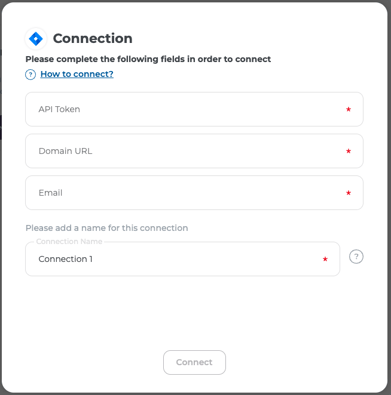The image size is (391, 395).
Task: Click into the Connection Name field
Action: pos(182,259)
